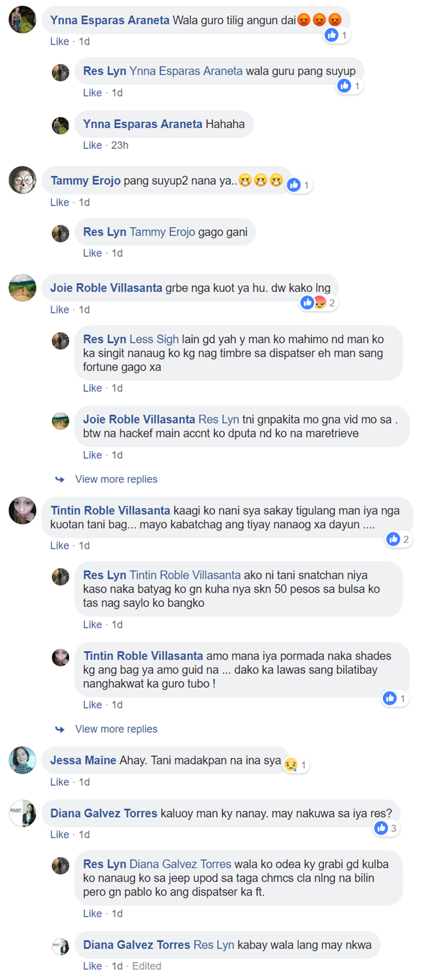Screen dimensions: 433x980
Task: Like Ynna's 'Hahaha' reply
Action: point(92,145)
